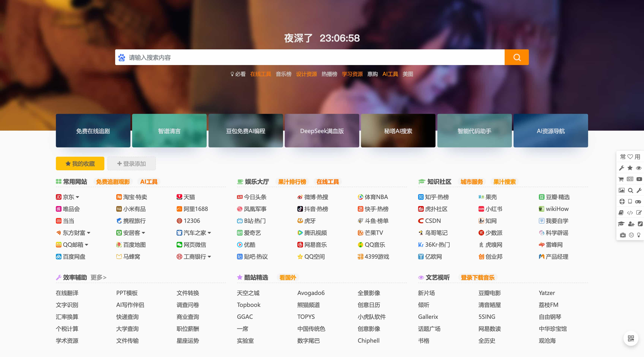The height and width of the screenshot is (357, 644).
Task: Expand the 京东 dropdown arrow
Action: click(78, 197)
